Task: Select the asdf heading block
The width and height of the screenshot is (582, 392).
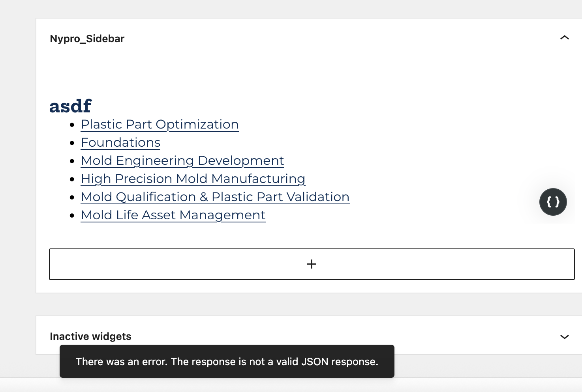Action: coord(70,106)
